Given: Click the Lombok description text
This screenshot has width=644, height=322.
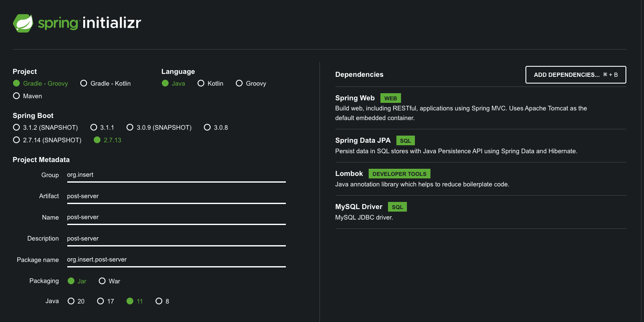Looking at the screenshot, I should tap(422, 184).
